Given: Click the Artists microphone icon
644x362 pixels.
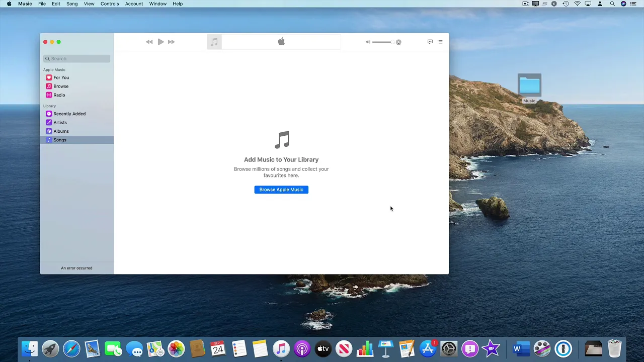Looking at the screenshot, I should (49, 122).
